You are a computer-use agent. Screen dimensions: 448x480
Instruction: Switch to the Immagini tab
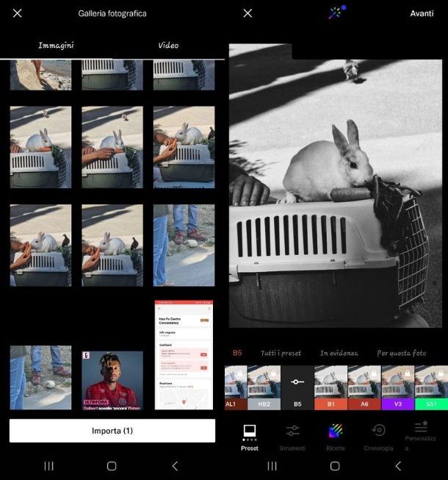pos(56,46)
